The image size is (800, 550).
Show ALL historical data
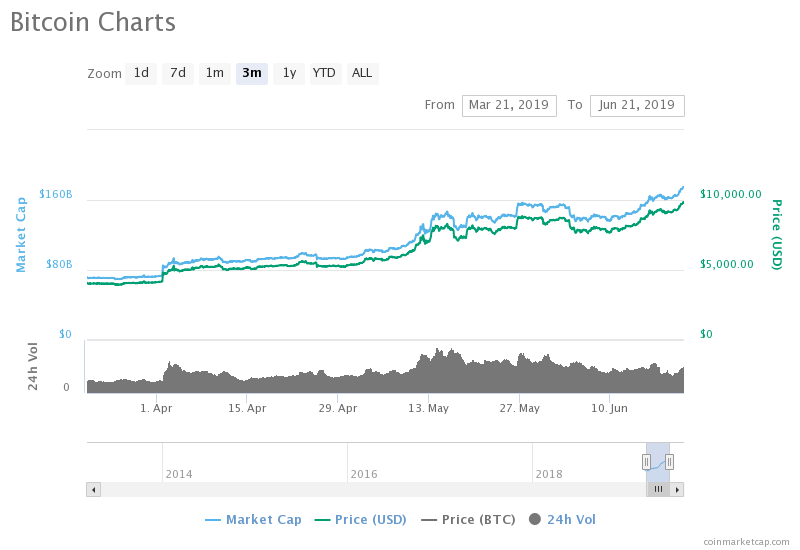click(362, 73)
